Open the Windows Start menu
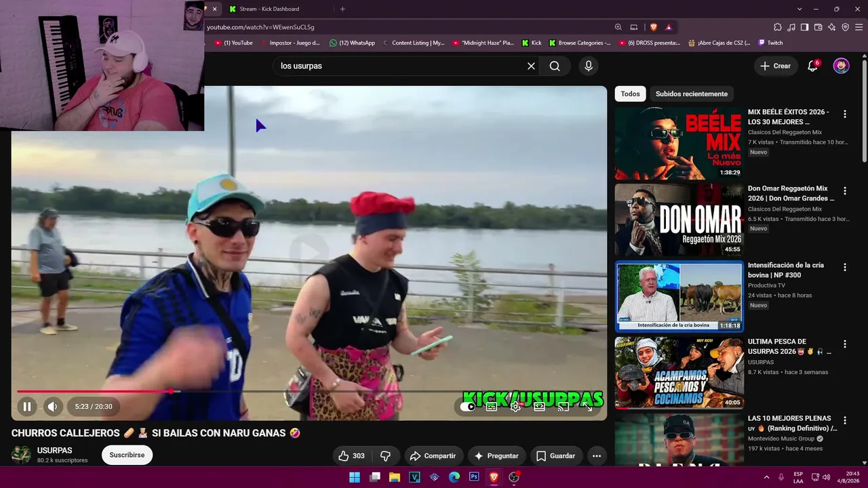 (x=355, y=477)
